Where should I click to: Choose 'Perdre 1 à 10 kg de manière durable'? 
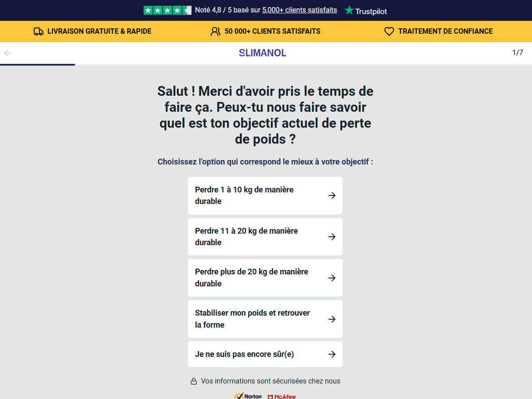(x=265, y=196)
